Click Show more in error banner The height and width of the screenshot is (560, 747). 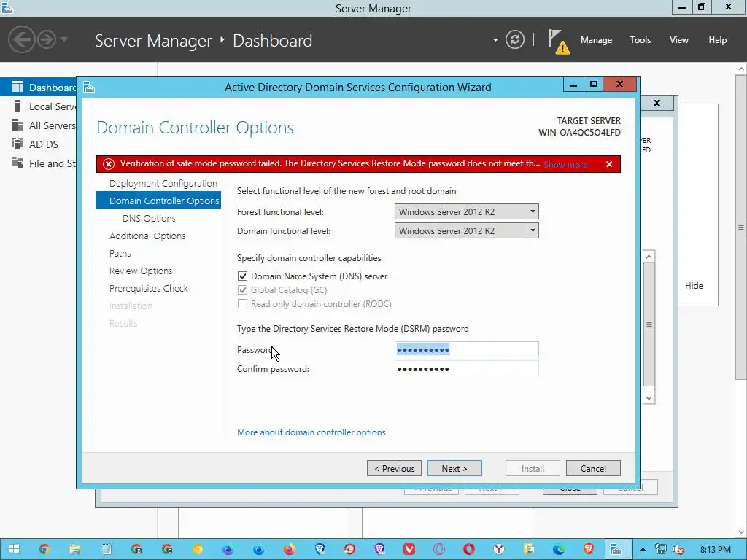[565, 165]
